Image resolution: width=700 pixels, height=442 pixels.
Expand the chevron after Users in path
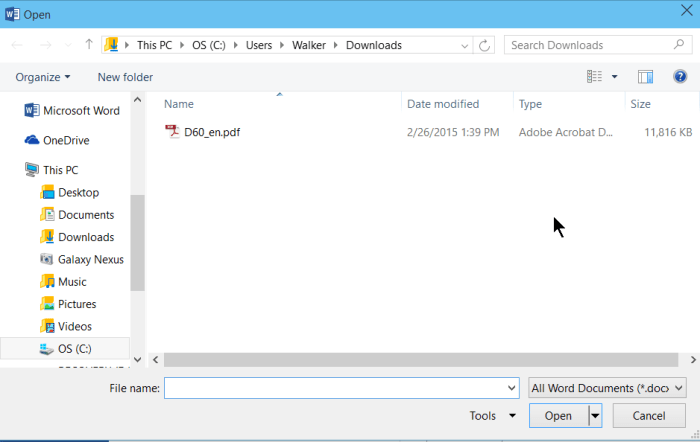click(x=282, y=45)
